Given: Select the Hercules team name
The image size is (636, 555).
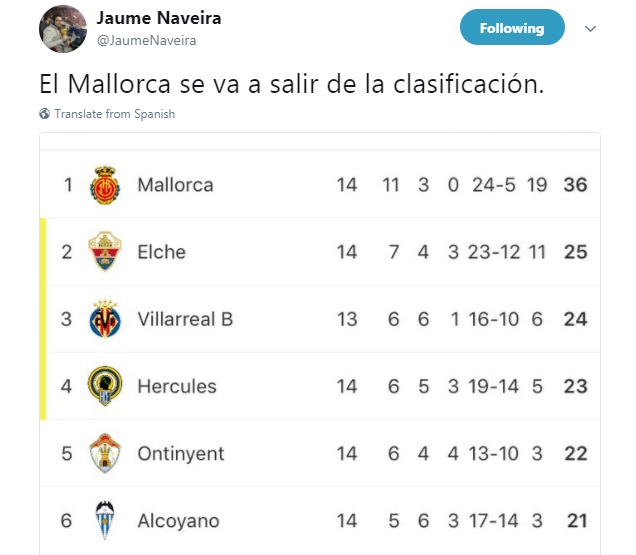Looking at the screenshot, I should click(177, 386).
